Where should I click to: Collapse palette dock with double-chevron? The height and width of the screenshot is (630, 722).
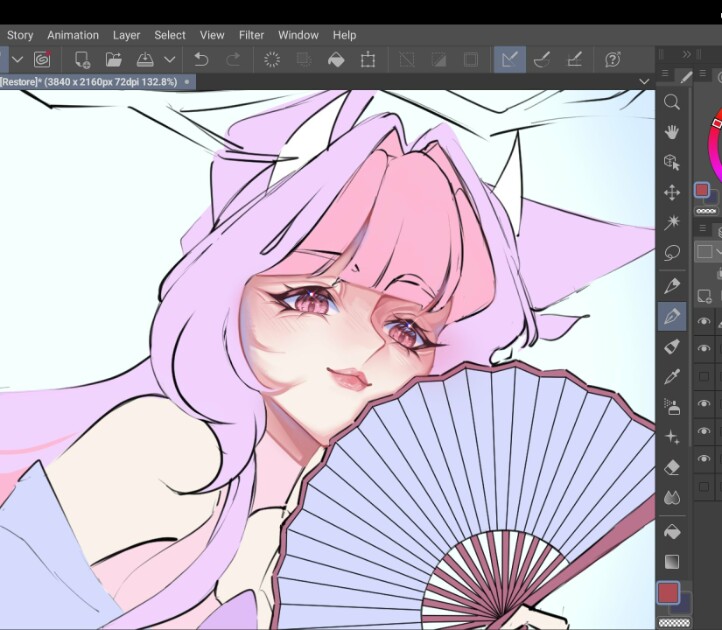(687, 54)
